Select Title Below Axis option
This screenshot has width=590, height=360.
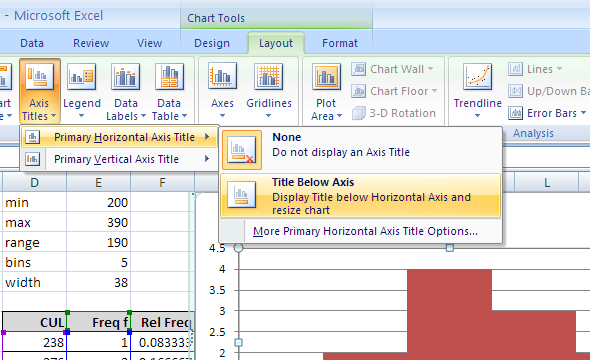point(361,196)
